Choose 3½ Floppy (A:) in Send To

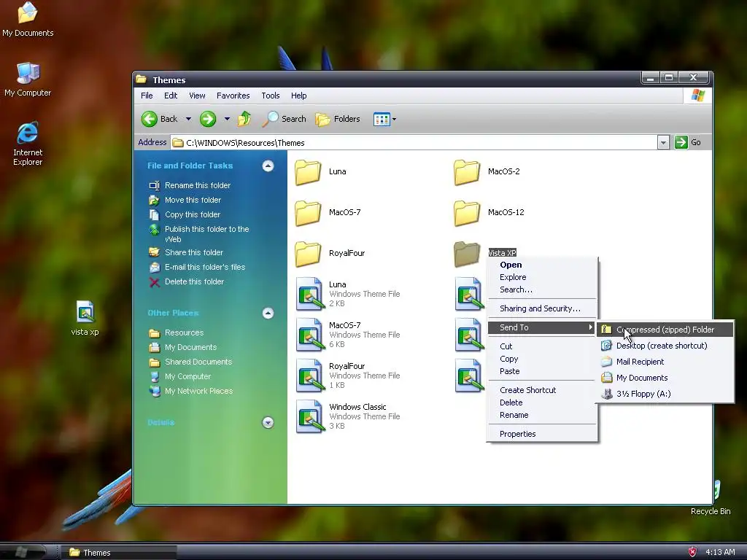tap(665, 394)
